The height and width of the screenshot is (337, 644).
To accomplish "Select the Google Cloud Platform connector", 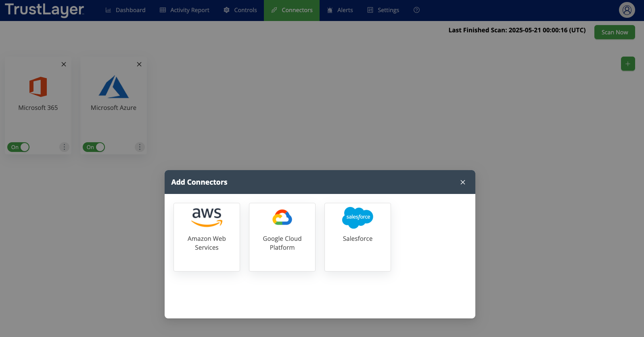I will (x=282, y=237).
